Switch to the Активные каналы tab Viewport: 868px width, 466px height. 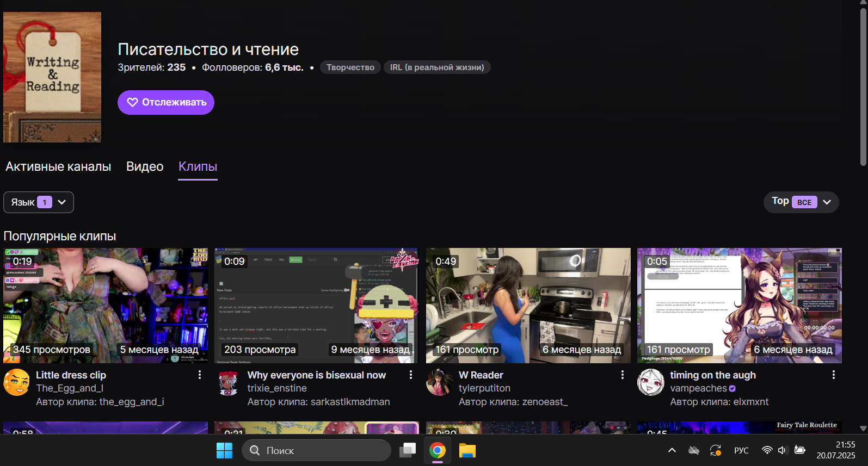click(x=58, y=166)
